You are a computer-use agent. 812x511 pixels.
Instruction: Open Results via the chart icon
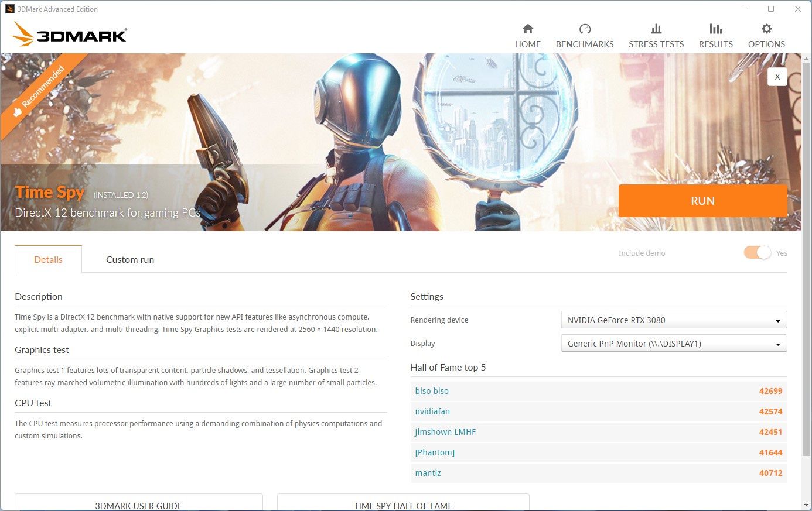(716, 29)
